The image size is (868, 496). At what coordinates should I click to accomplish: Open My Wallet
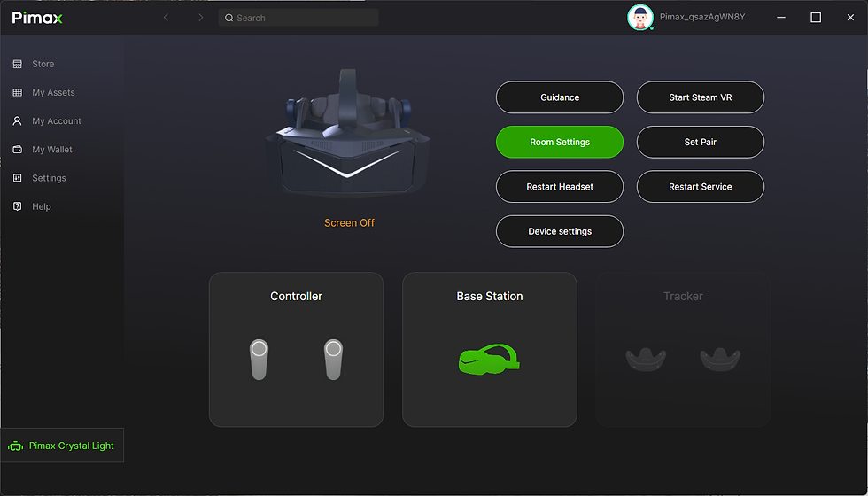tap(52, 150)
